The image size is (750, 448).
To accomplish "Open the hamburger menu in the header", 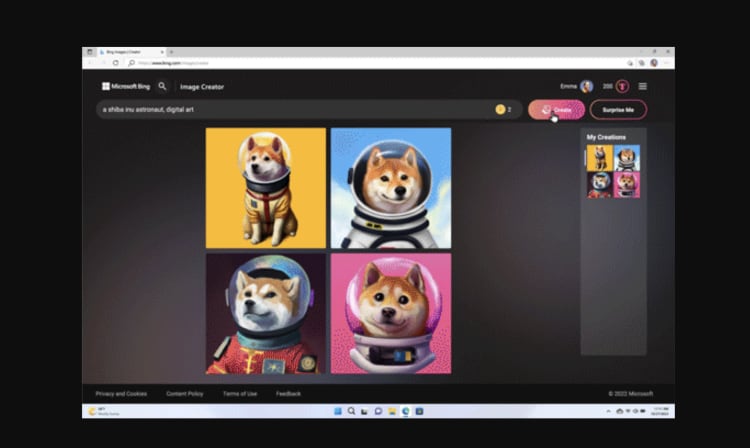I will [642, 87].
